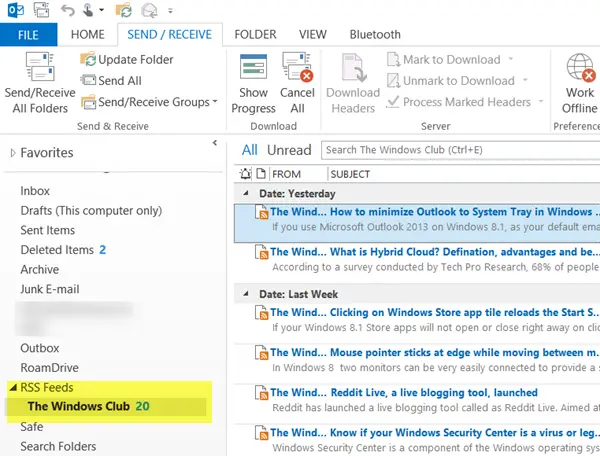Open the RoamDrive folder
This screenshot has height=456, width=600.
49,368
